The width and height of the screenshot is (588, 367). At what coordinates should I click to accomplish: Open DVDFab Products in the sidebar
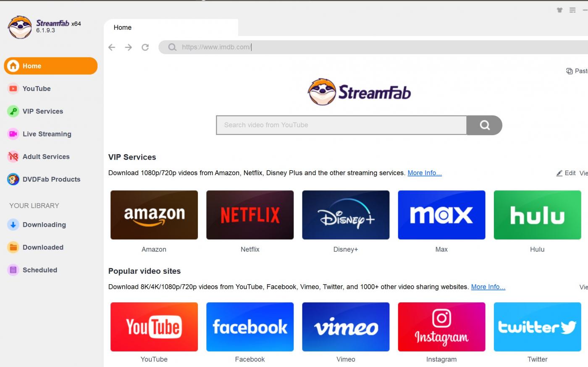point(51,179)
